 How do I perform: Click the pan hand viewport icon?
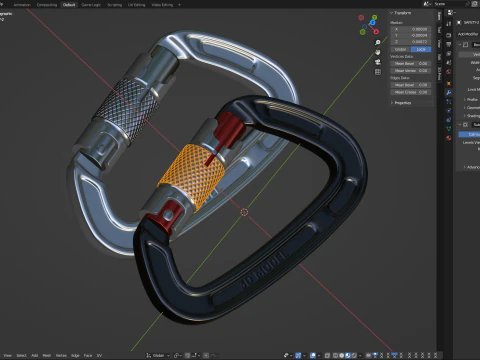click(378, 52)
